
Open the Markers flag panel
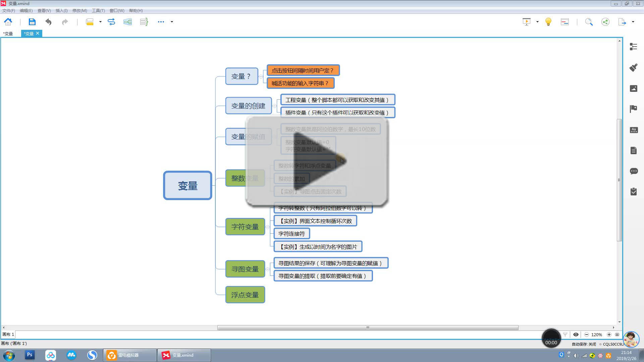(x=633, y=109)
